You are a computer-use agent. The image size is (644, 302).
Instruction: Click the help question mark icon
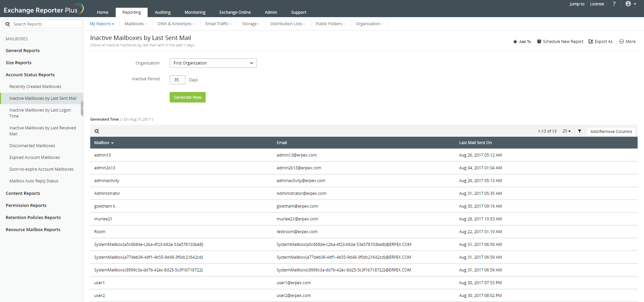tap(614, 4)
